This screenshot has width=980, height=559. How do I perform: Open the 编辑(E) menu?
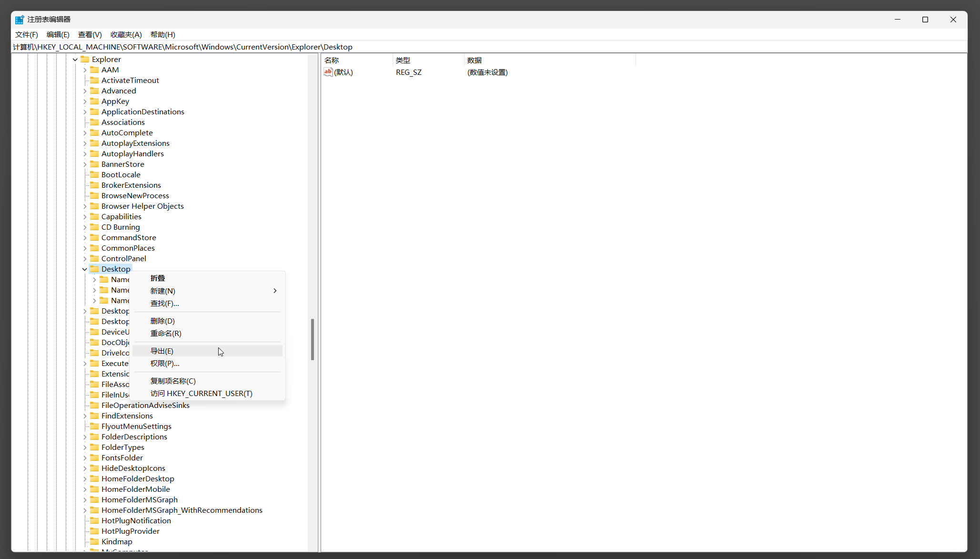click(58, 35)
